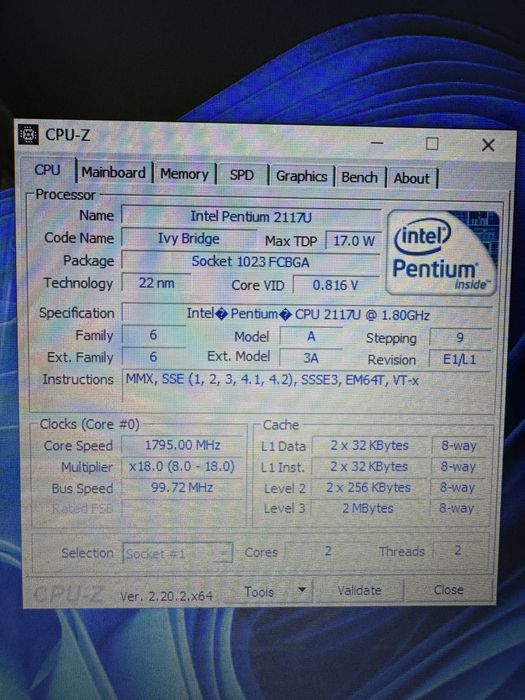Click the Tools button
The width and height of the screenshot is (525, 700).
pos(258,592)
